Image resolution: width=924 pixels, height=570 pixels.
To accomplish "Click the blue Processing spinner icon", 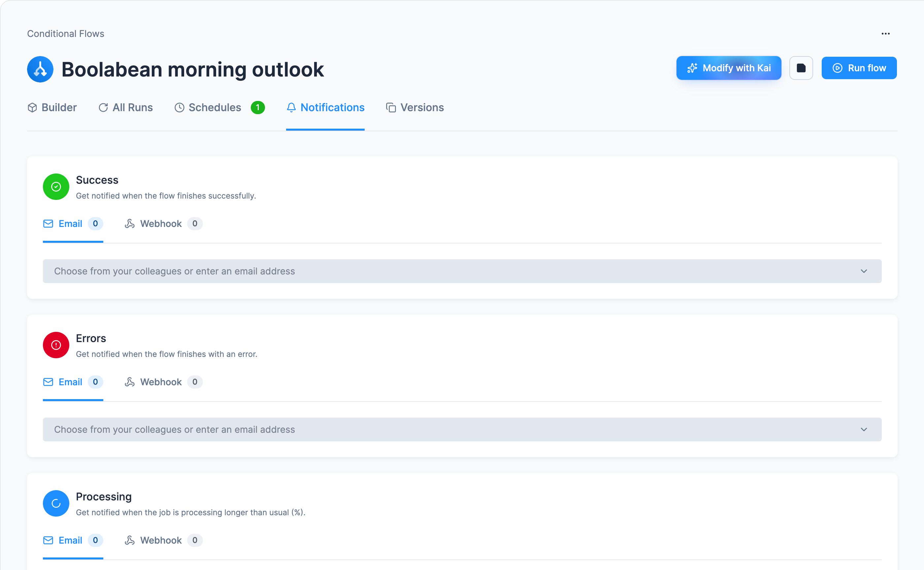I will 56,503.
